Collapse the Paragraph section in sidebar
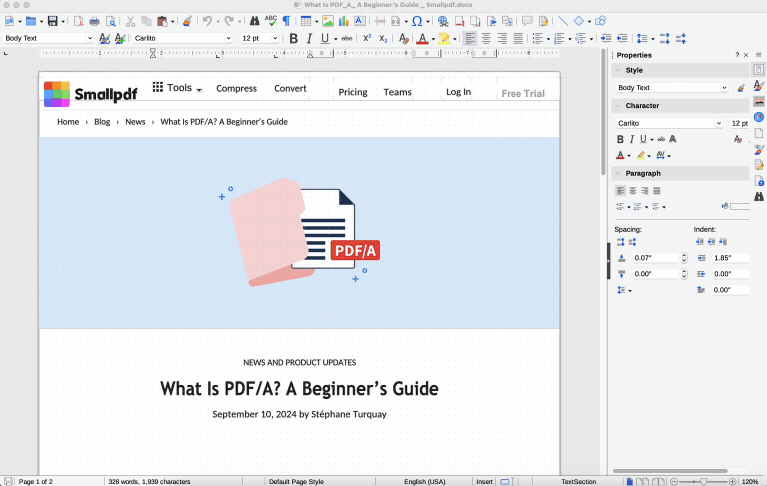This screenshot has height=486, width=767. pos(618,174)
